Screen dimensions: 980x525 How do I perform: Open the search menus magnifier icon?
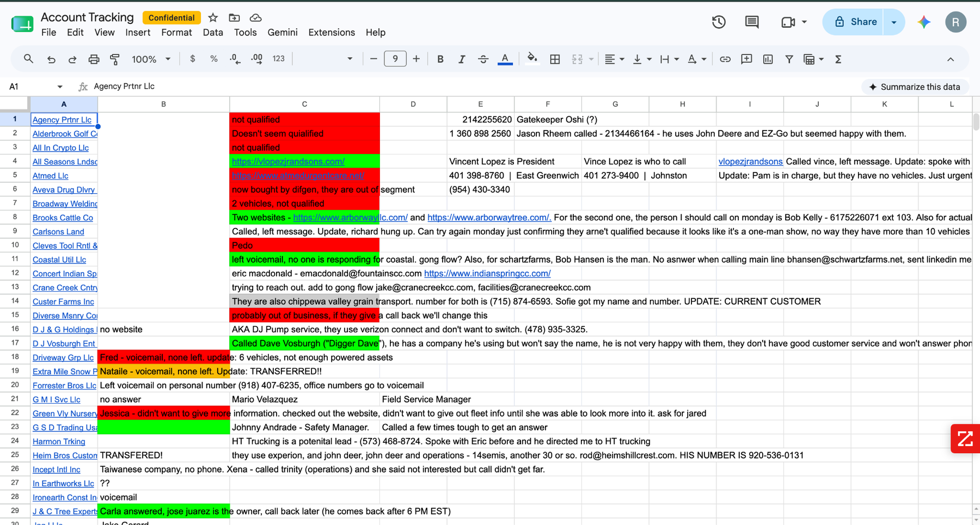pyautogui.click(x=28, y=59)
